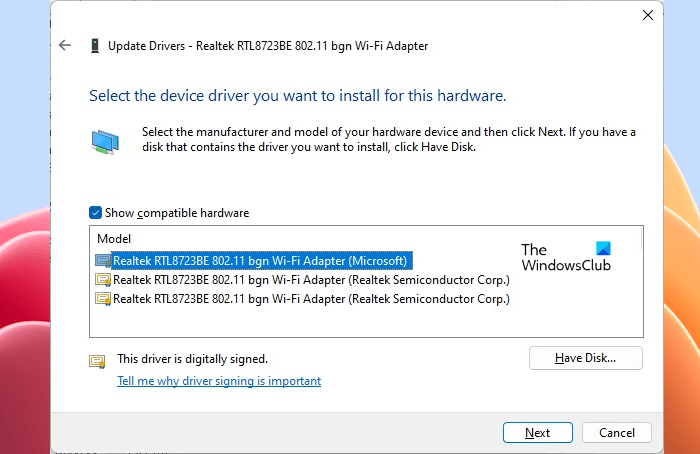Uncheck Show compatible hardware checkbox
This screenshot has width=700, height=454.
(96, 212)
